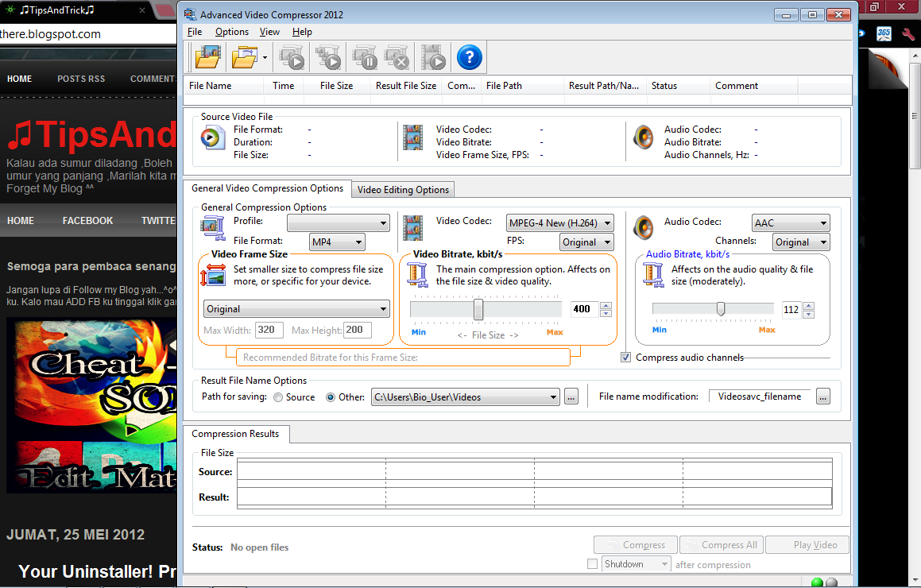
Task: Open the saving path dropdown
Action: tap(465, 397)
